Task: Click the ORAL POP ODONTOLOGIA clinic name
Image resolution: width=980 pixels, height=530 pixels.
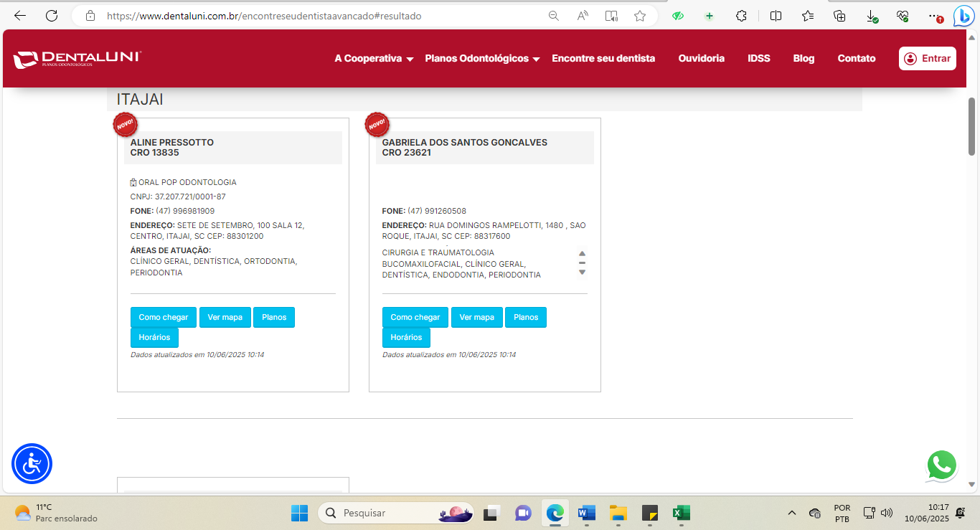Action: [x=187, y=182]
